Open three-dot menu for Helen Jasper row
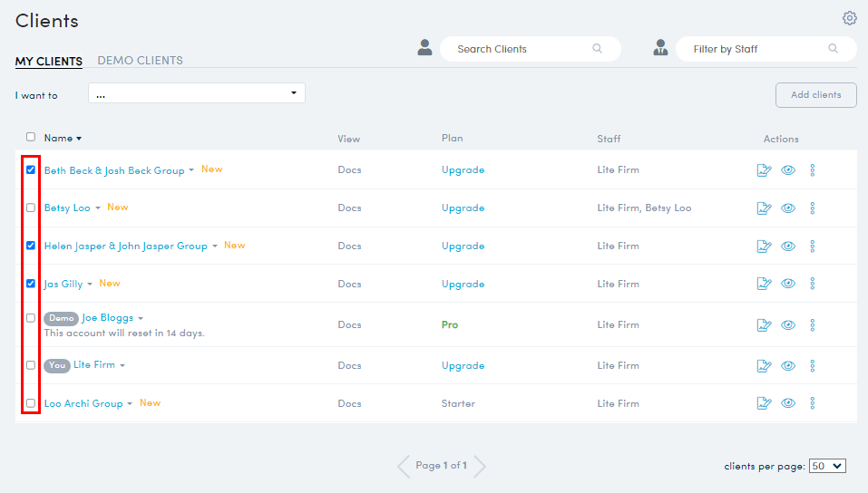This screenshot has width=868, height=493. [x=812, y=246]
